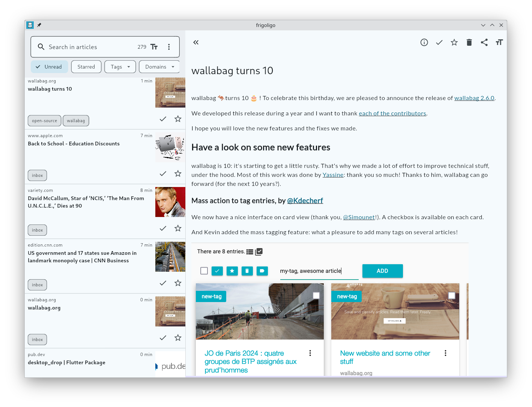Toggle the Starred filter chip

(86, 67)
